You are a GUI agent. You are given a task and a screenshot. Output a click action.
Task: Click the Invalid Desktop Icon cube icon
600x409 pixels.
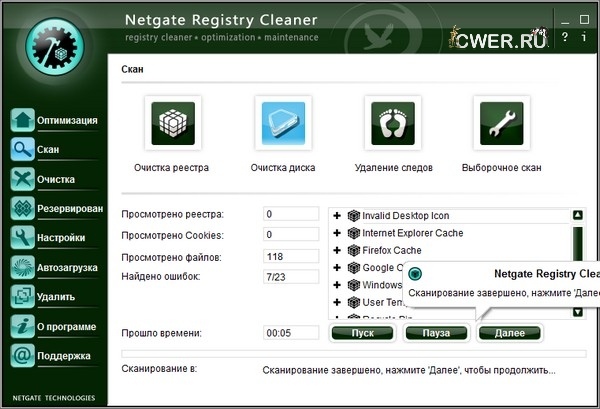coord(353,215)
